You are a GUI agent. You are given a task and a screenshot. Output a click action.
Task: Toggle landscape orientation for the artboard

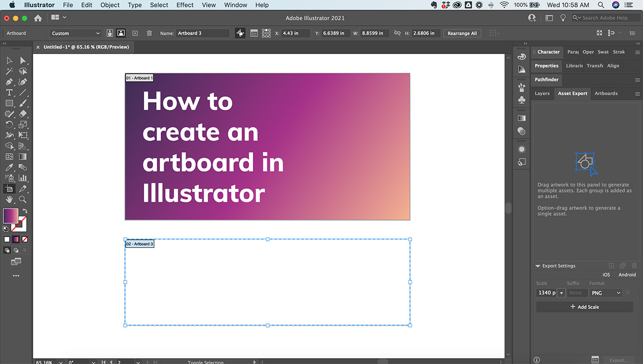(121, 33)
